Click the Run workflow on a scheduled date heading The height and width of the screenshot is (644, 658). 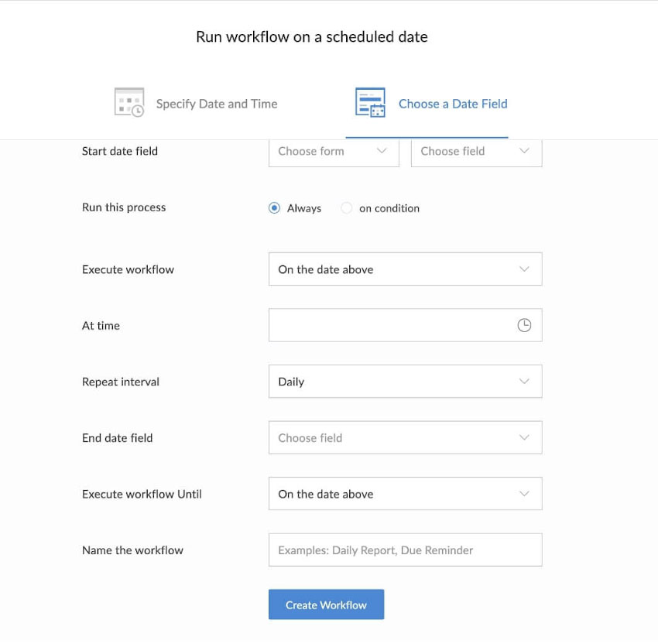click(312, 37)
